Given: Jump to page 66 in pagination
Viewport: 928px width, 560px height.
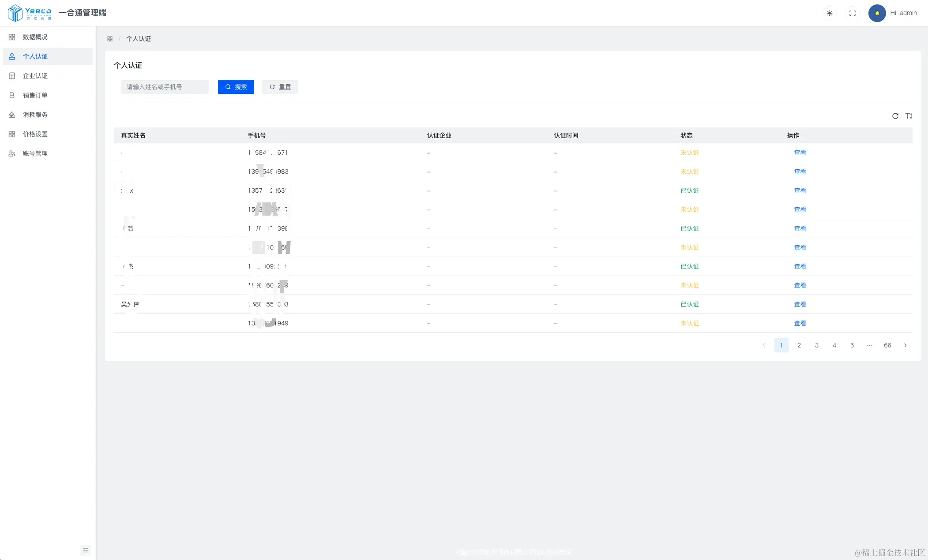Looking at the screenshot, I should (887, 345).
